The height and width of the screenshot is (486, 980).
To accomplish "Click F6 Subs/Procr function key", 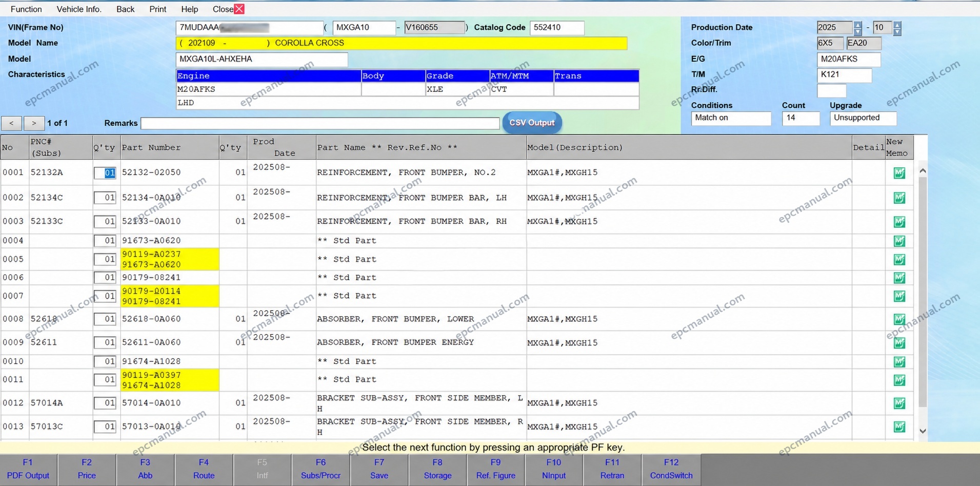I will point(321,469).
